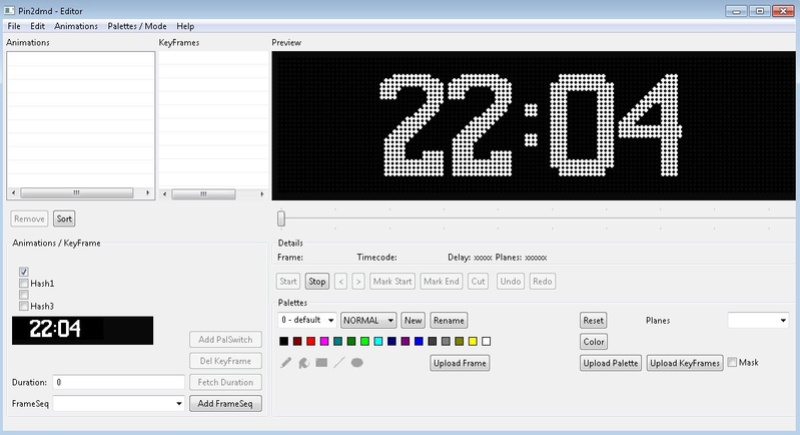
Task: Pick the white palette swatch
Action: [x=486, y=341]
